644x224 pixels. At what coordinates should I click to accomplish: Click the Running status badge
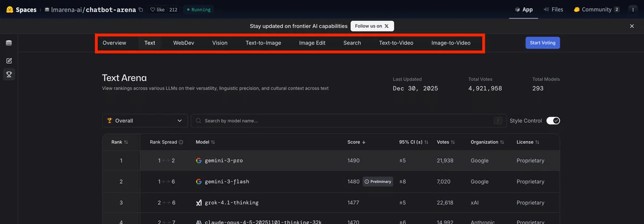199,10
